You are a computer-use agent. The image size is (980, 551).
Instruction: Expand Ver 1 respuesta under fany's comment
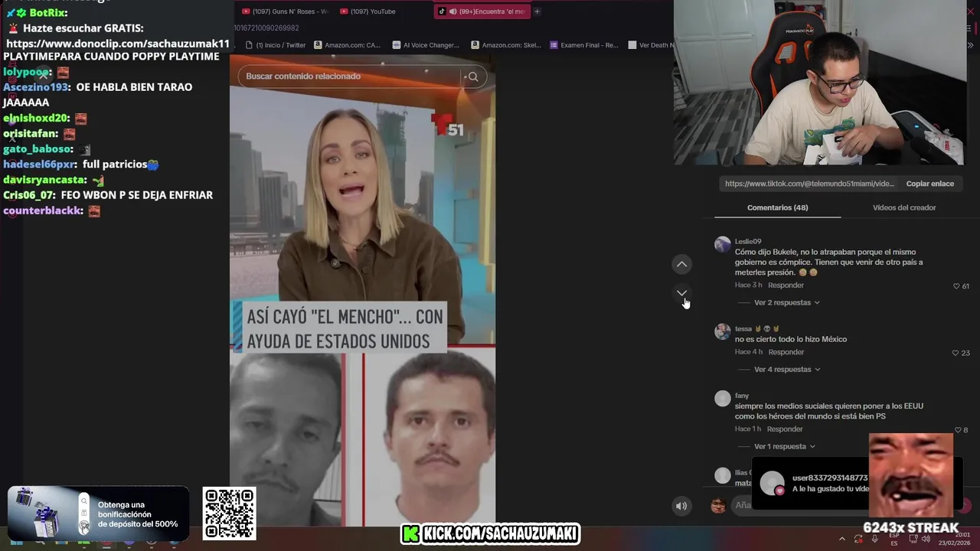[785, 447]
